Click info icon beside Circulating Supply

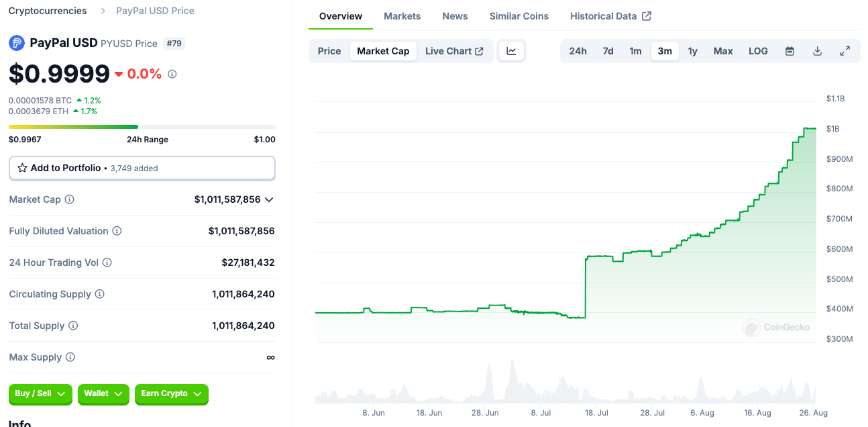[99, 294]
